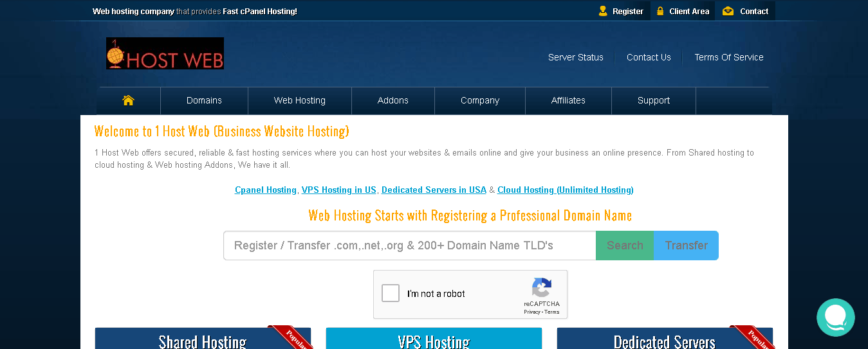Click the blue Transfer button

coord(686,246)
